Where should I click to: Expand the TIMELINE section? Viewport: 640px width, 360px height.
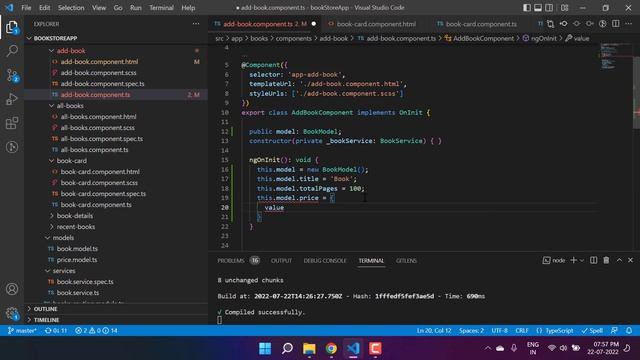[46, 320]
